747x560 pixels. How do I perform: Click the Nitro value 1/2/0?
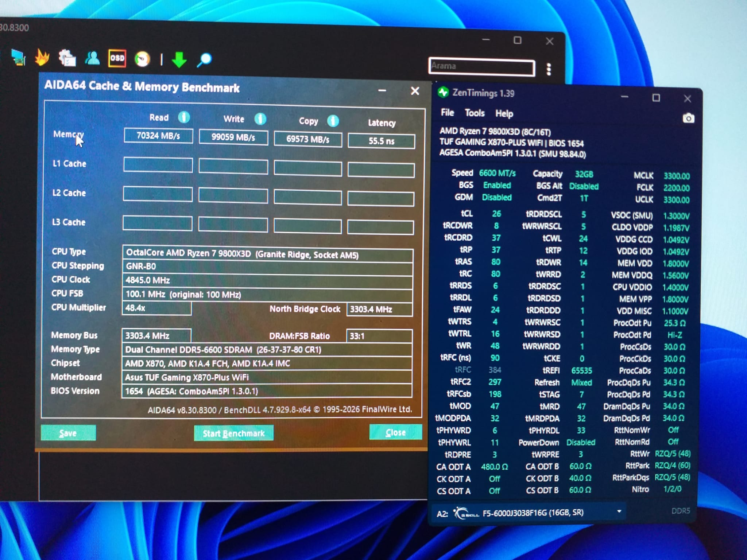pyautogui.click(x=672, y=489)
